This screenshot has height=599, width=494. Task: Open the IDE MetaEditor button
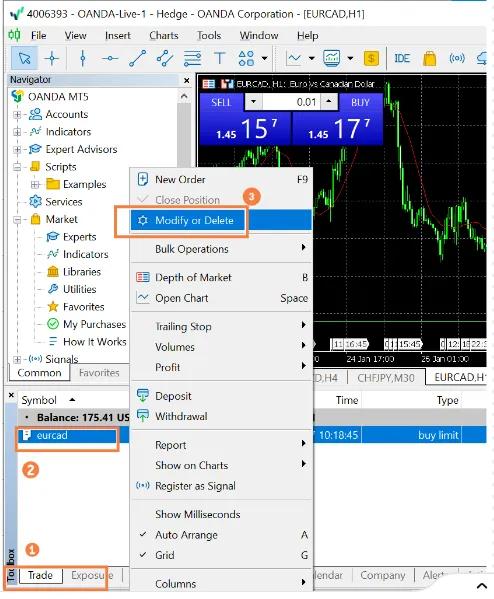402,58
